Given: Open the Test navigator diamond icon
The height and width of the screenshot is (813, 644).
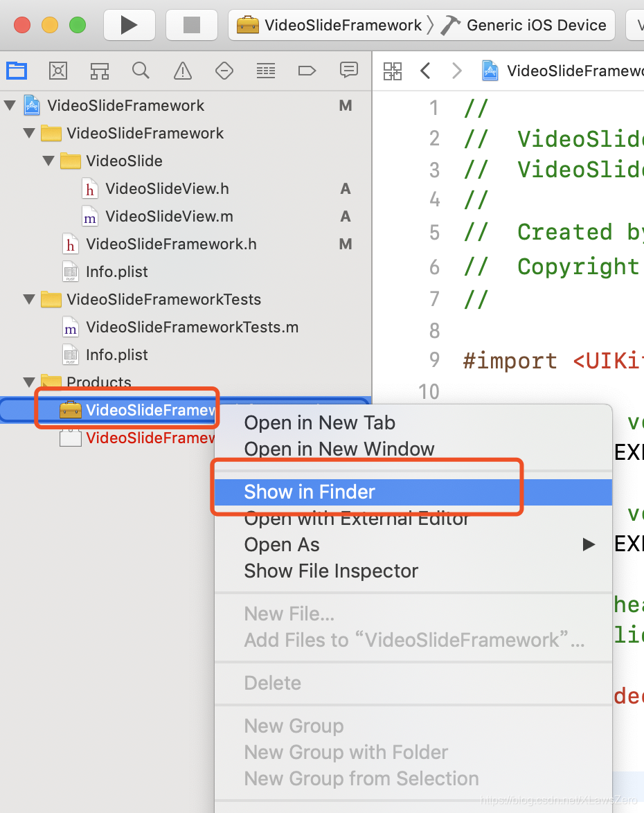Looking at the screenshot, I should click(224, 71).
